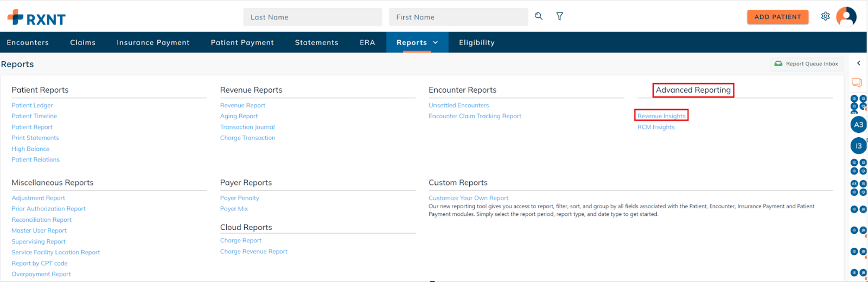Select the A3 user bubble in sidebar

click(858, 125)
